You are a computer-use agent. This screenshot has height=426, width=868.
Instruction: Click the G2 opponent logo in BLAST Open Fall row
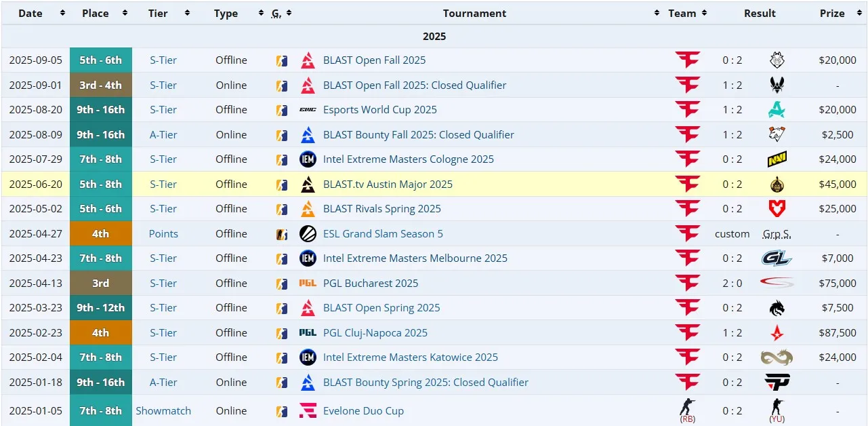(x=777, y=60)
